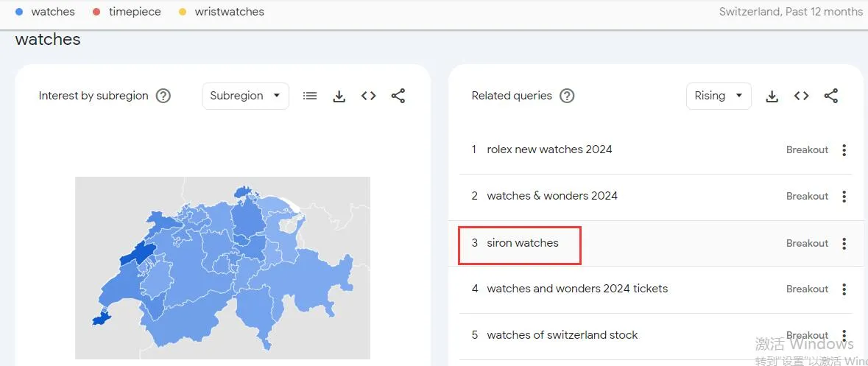Share the Related queries widget
This screenshot has height=366, width=868.
pyautogui.click(x=831, y=96)
